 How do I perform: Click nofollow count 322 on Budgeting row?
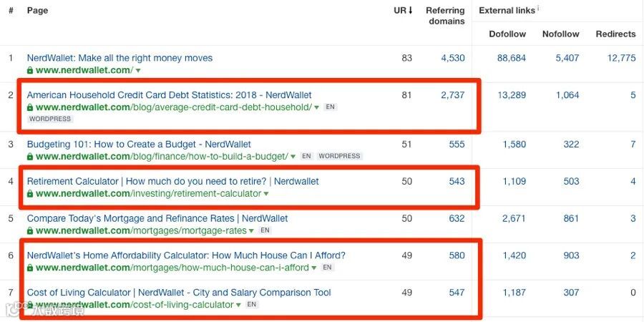571,144
